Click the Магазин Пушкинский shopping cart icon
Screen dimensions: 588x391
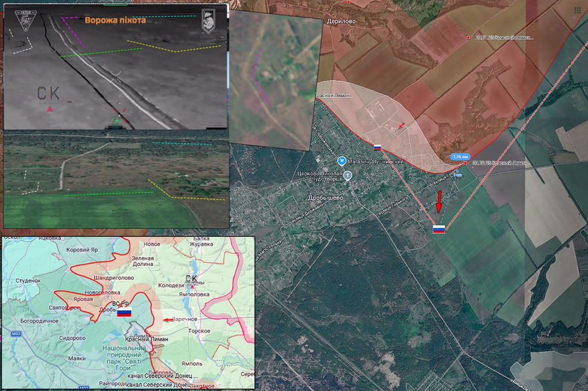(x=342, y=161)
